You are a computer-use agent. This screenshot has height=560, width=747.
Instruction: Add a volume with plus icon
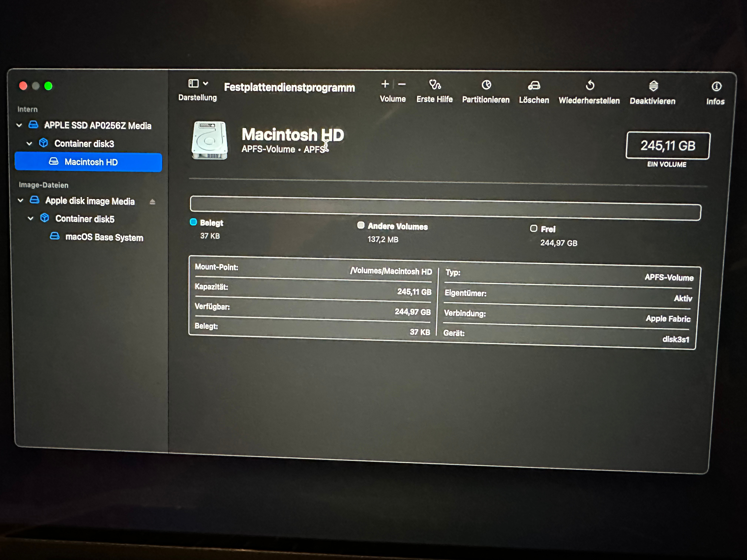[385, 84]
